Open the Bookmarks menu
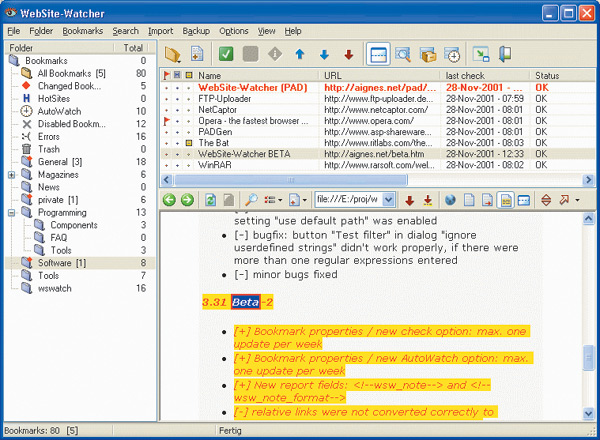The image size is (600, 440). tap(83, 31)
